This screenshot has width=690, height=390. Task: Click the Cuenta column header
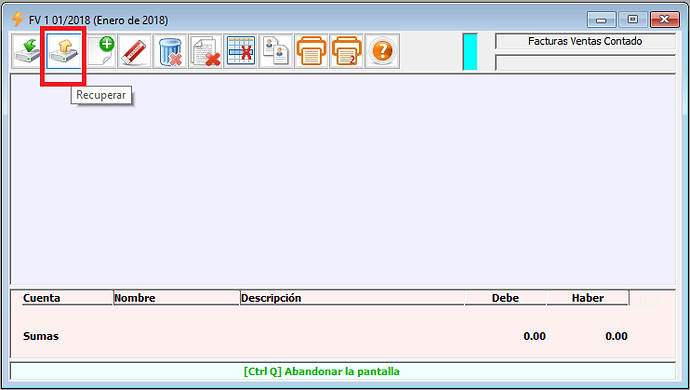(67, 298)
